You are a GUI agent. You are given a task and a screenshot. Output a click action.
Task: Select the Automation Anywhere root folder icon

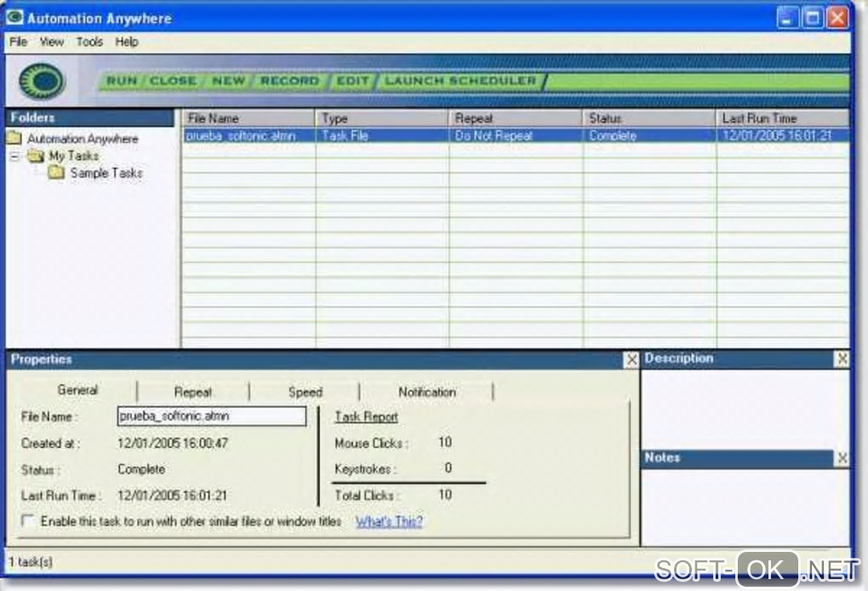pyautogui.click(x=14, y=138)
